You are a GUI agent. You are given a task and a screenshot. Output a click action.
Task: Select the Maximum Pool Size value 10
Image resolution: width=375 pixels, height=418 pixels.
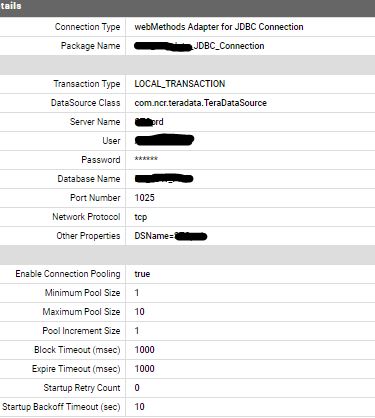point(139,312)
